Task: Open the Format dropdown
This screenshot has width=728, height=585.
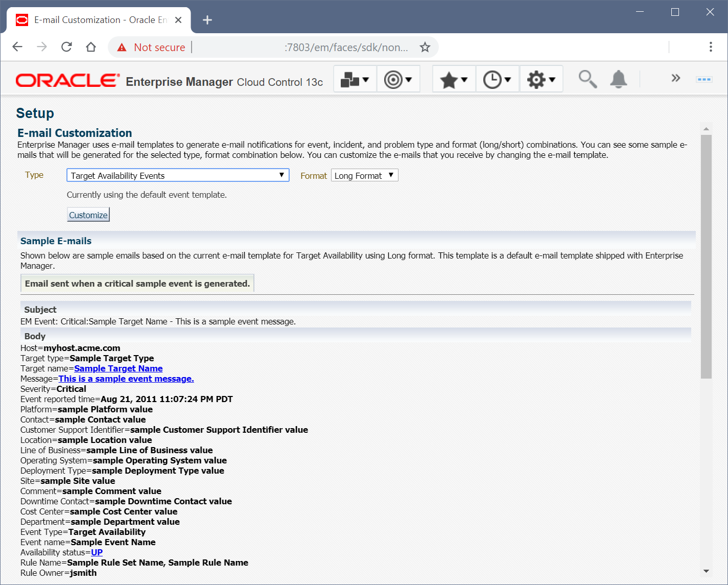Action: click(x=364, y=175)
